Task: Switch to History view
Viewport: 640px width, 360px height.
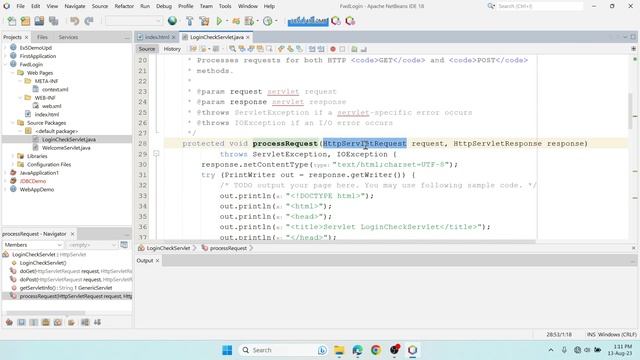Action: click(172, 49)
